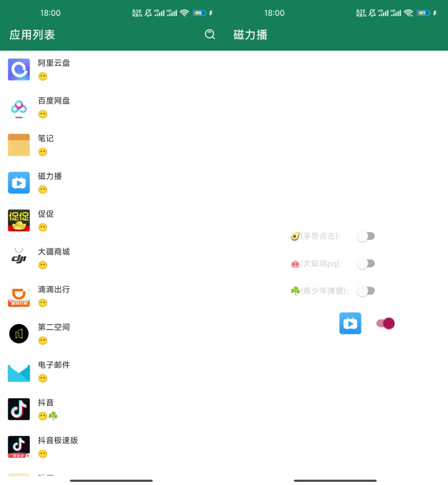Open the 阿里云盘 app icon

[x=19, y=69]
